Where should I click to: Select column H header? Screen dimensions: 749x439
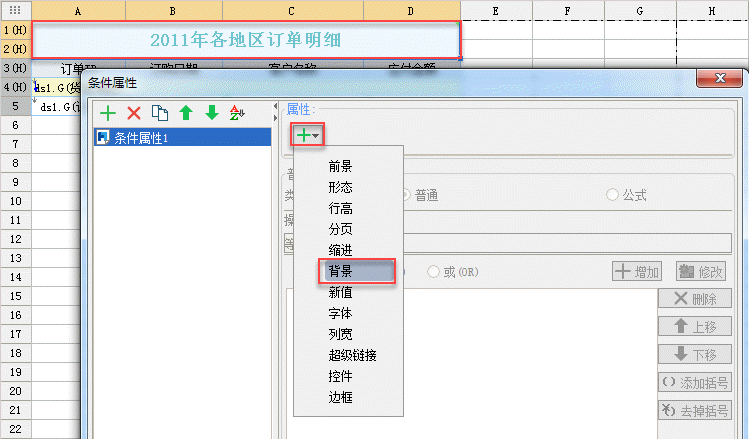pyautogui.click(x=712, y=11)
